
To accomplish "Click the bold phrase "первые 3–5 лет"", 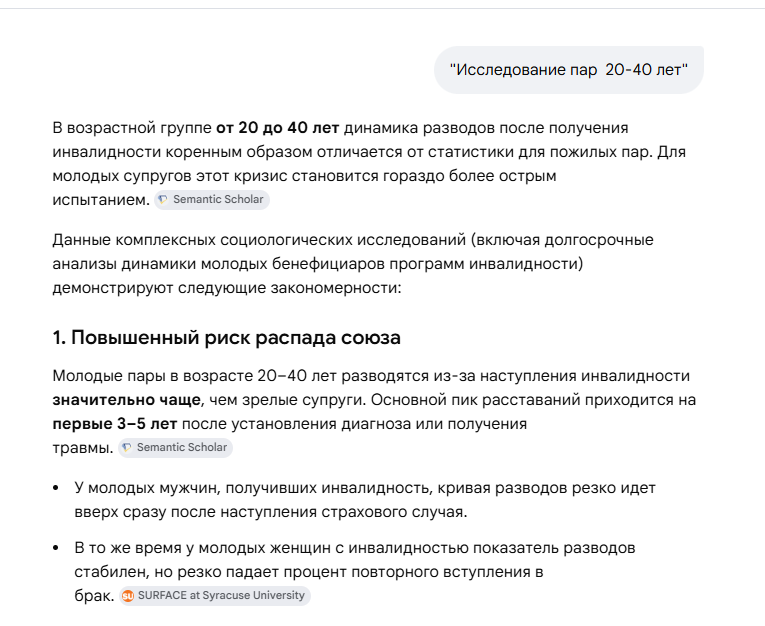I will coord(115,424).
